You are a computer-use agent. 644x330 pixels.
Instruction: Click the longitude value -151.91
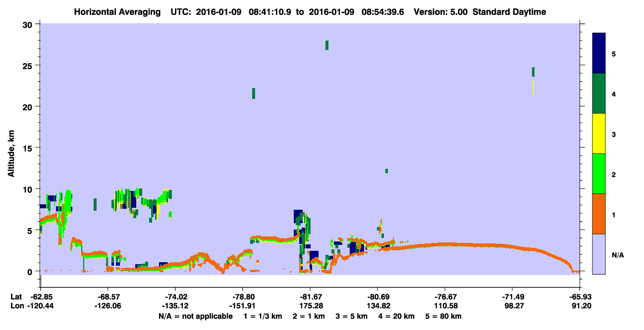pos(242,306)
